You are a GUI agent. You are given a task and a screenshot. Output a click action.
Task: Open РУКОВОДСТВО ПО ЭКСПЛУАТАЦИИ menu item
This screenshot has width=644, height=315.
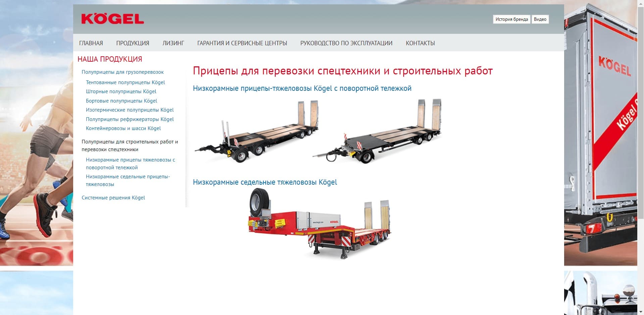tap(346, 43)
